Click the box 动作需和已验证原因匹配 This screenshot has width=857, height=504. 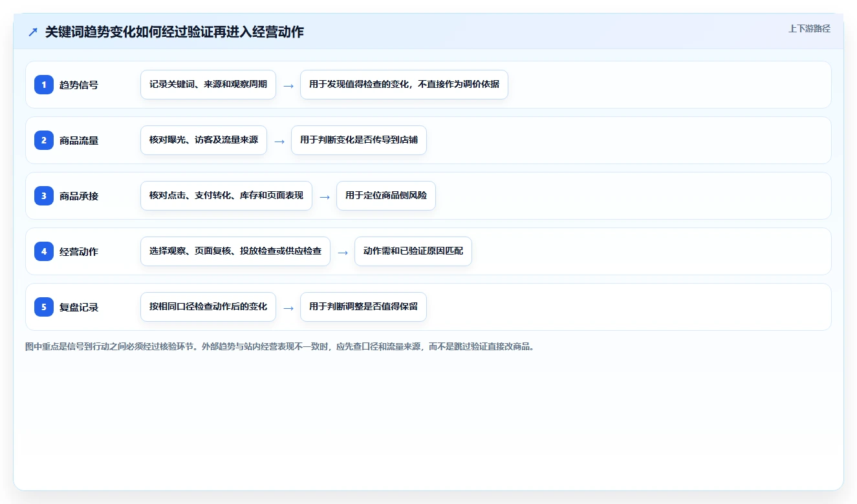coord(413,251)
